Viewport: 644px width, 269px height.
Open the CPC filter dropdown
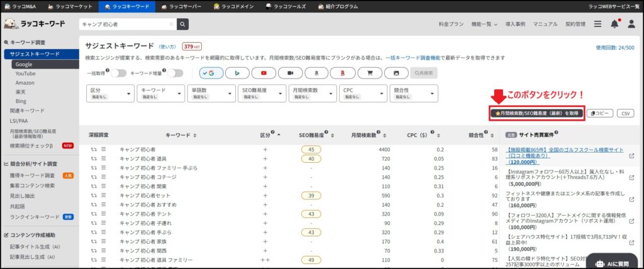point(363,93)
